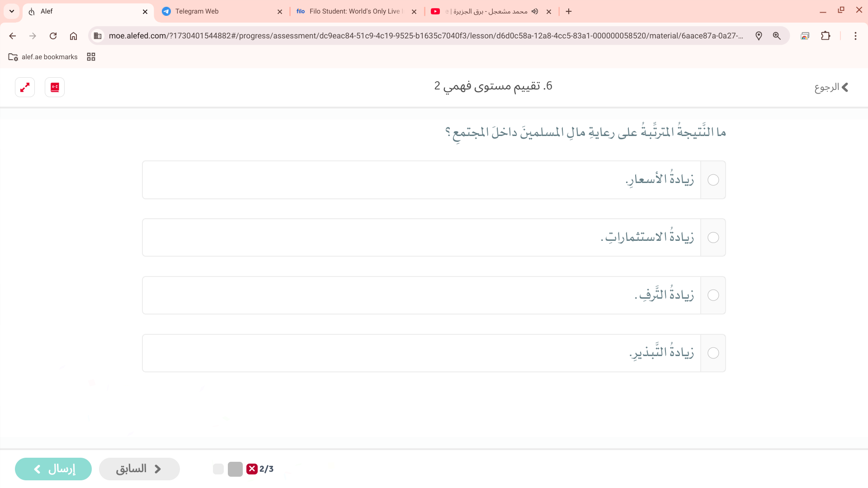Open the bookmarks apps grid icon
The width and height of the screenshot is (868, 488).
[91, 57]
